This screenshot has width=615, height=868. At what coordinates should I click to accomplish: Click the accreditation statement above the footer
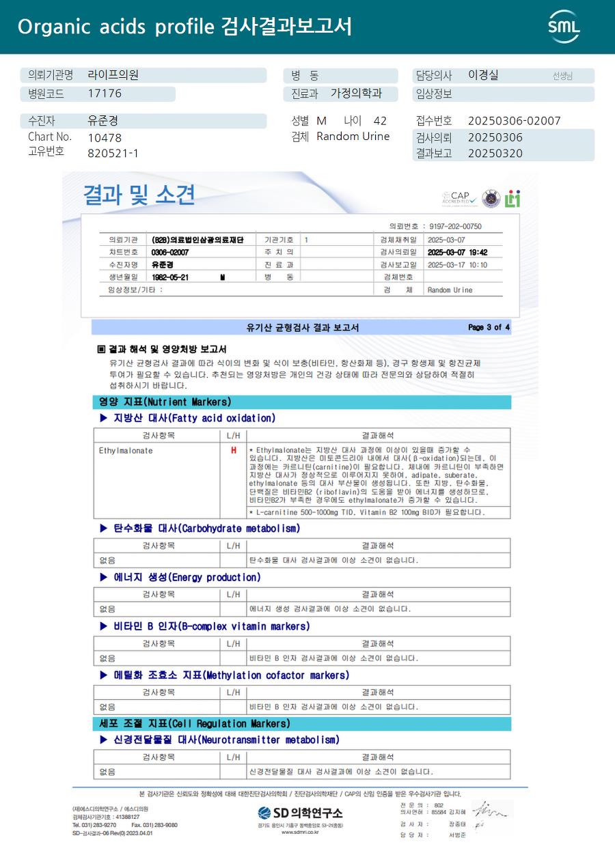300,794
